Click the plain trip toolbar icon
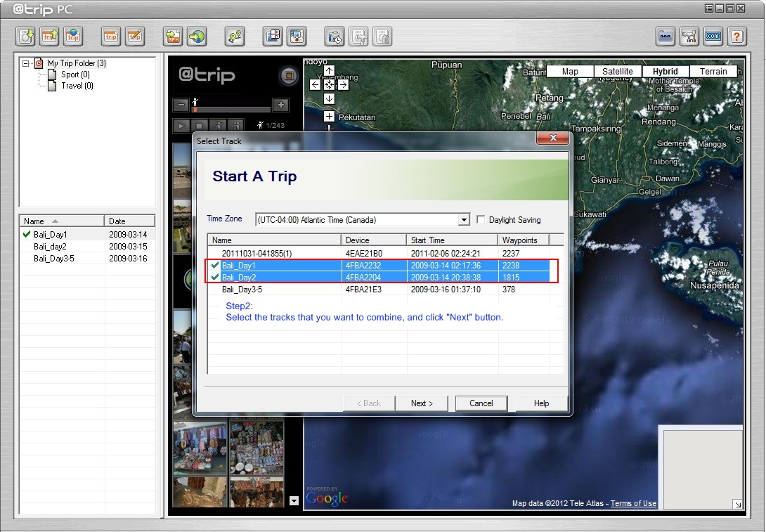This screenshot has height=532, width=766. click(x=111, y=37)
